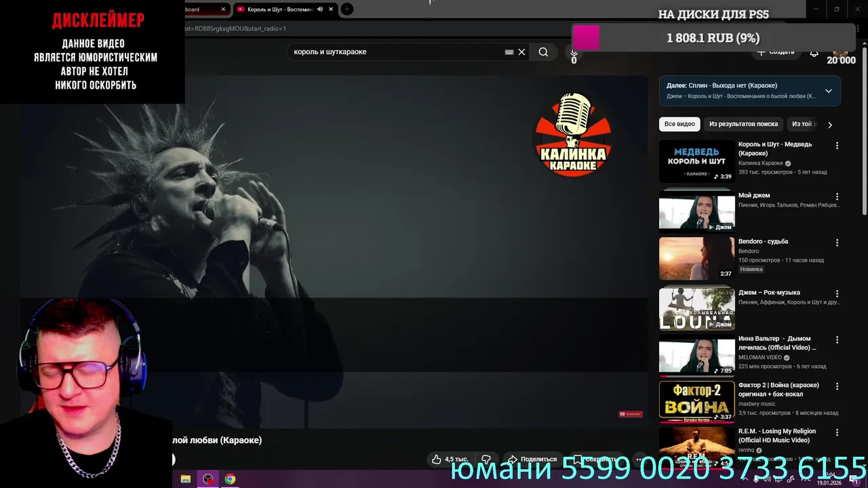Image resolution: width=868 pixels, height=488 pixels.
Task: Open Инна Вальтер - Дымом лечилась title
Action: tap(777, 343)
